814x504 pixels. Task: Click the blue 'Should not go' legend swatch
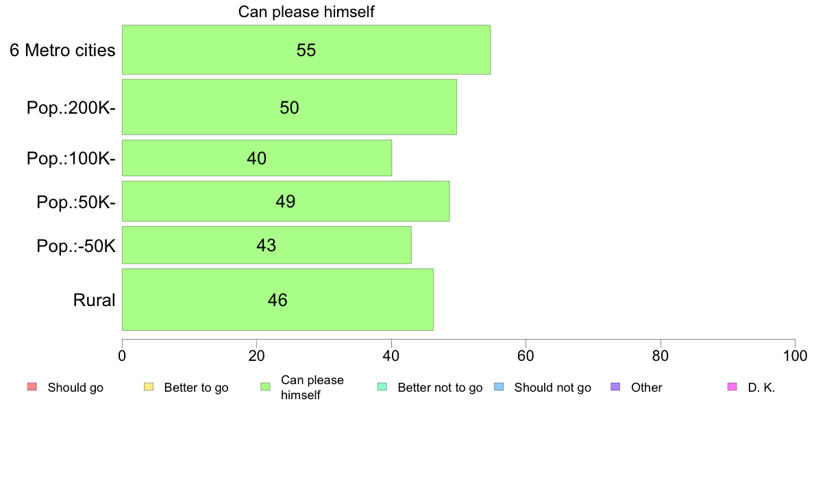click(x=499, y=387)
